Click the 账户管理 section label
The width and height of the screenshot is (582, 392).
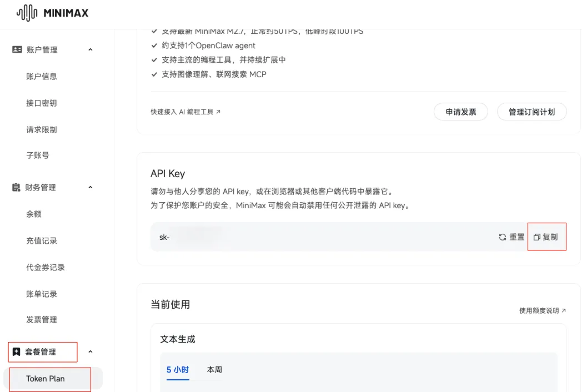coord(42,50)
